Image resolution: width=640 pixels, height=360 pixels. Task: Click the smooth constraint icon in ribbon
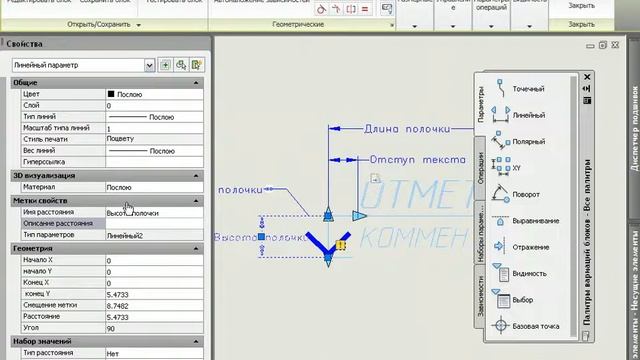pyautogui.click(x=336, y=9)
